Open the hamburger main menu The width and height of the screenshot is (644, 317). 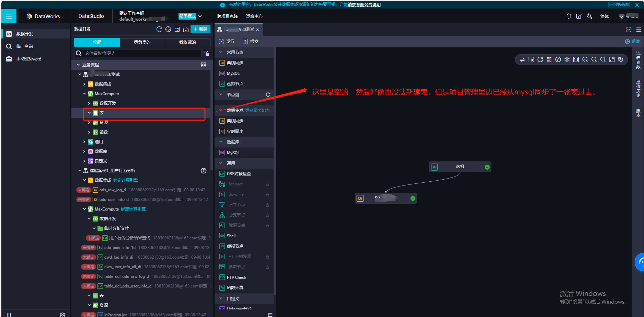9,16
